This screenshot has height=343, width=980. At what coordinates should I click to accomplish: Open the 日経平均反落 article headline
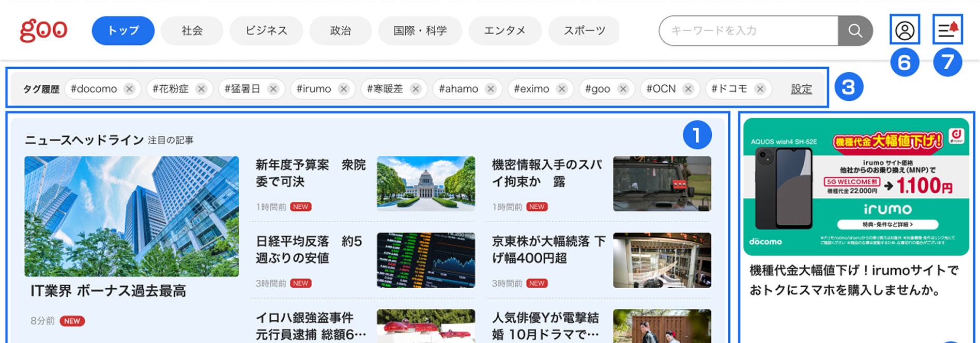click(x=309, y=250)
